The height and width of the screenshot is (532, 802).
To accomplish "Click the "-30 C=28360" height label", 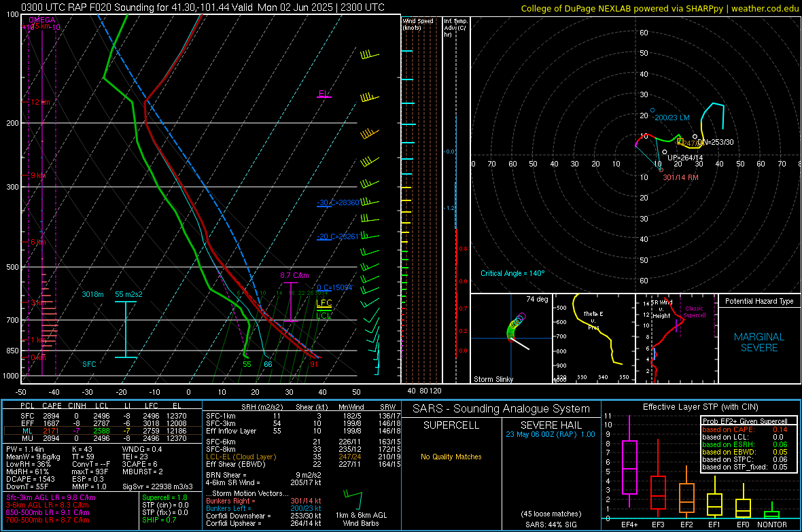I will tap(338, 202).
